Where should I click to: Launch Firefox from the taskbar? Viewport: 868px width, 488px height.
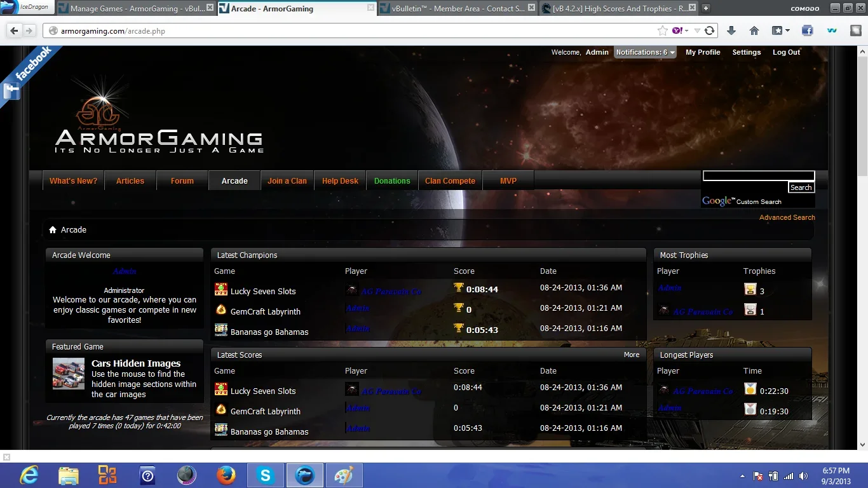pos(226,475)
